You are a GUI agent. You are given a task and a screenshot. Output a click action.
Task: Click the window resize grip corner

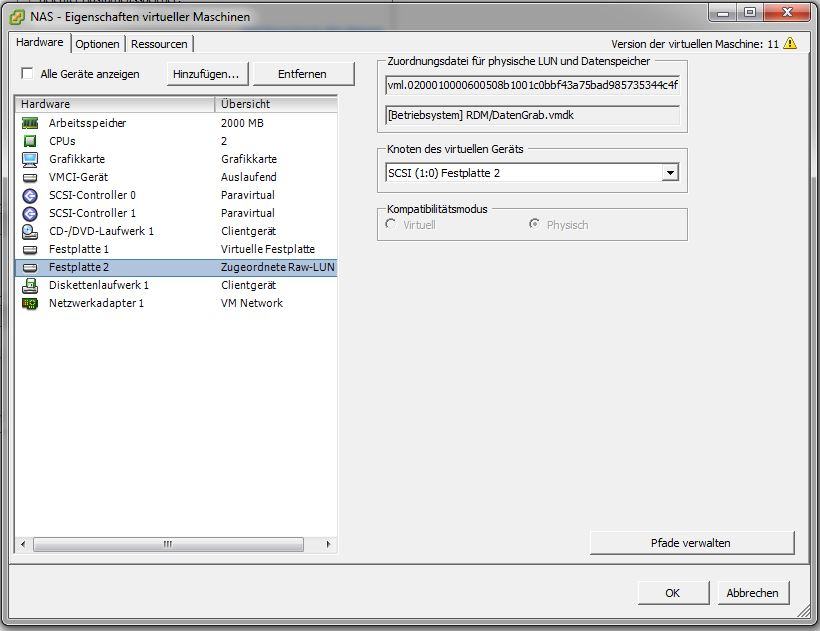pos(804,611)
